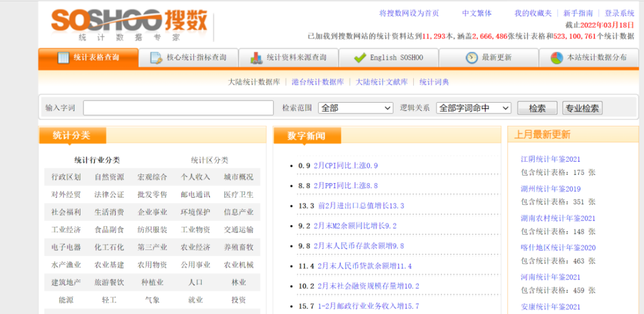Open the 统计表格查询 tab
644x314 pixels.
point(88,57)
